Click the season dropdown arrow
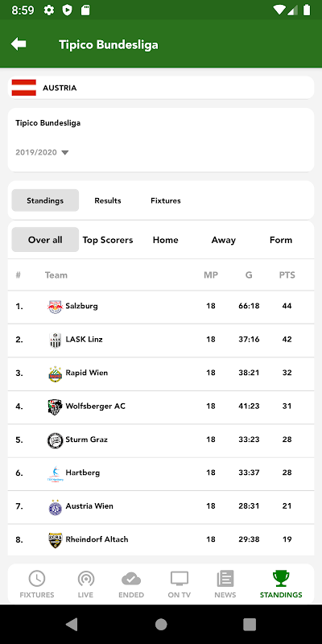The image size is (322, 644). coord(65,153)
